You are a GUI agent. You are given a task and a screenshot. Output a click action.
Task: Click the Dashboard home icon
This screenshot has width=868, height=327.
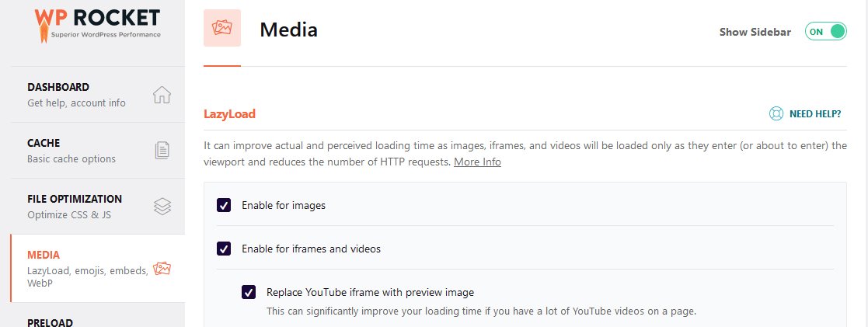(x=162, y=95)
